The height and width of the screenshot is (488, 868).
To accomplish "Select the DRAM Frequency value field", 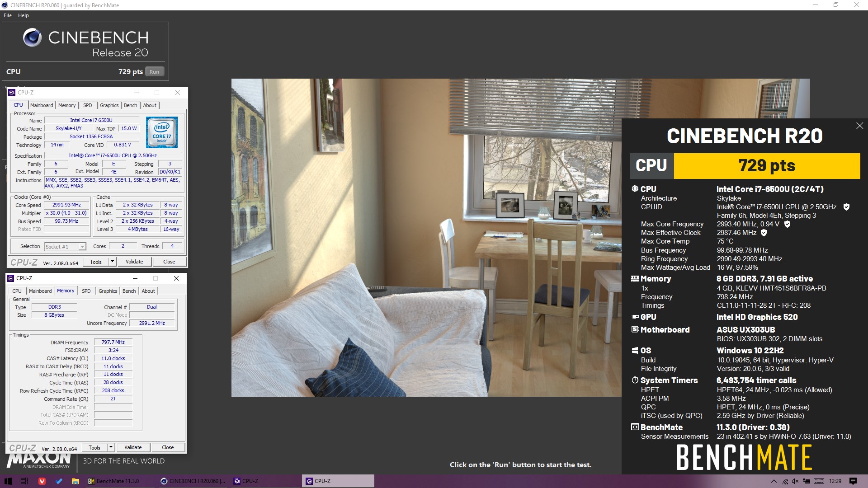I will [x=113, y=343].
